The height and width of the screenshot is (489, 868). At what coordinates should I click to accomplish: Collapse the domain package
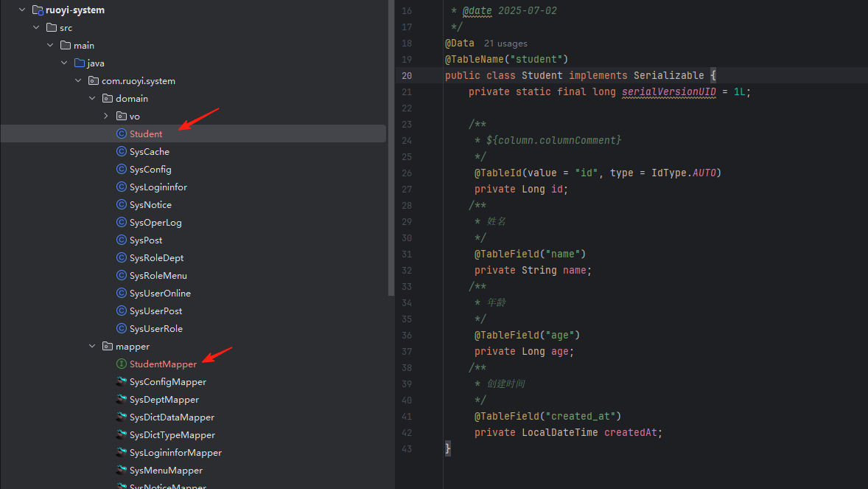[92, 98]
